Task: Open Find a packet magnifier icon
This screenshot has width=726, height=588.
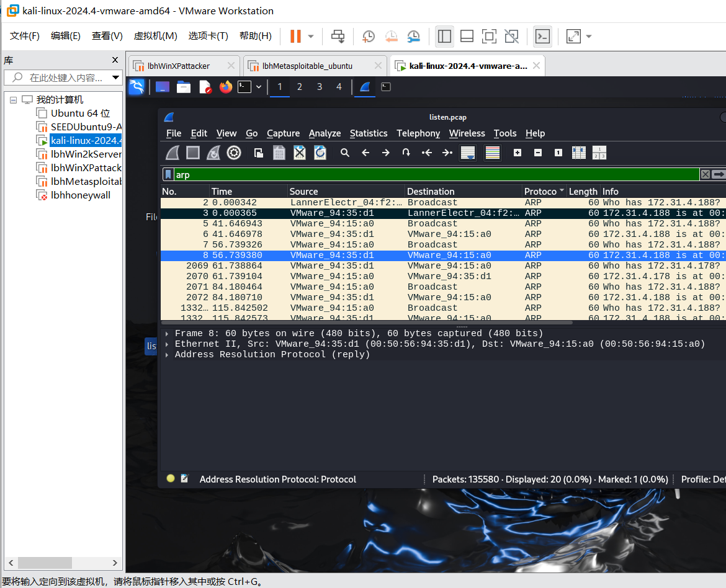Action: tap(345, 153)
